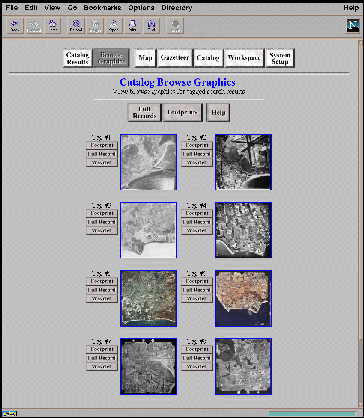Click the Back toolbar icon
The height and width of the screenshot is (418, 364).
[15, 26]
